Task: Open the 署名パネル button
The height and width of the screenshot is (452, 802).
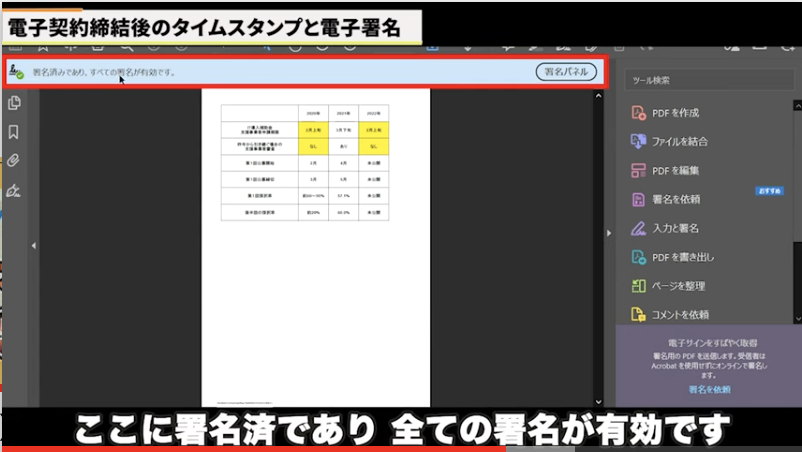Action: 567,72
